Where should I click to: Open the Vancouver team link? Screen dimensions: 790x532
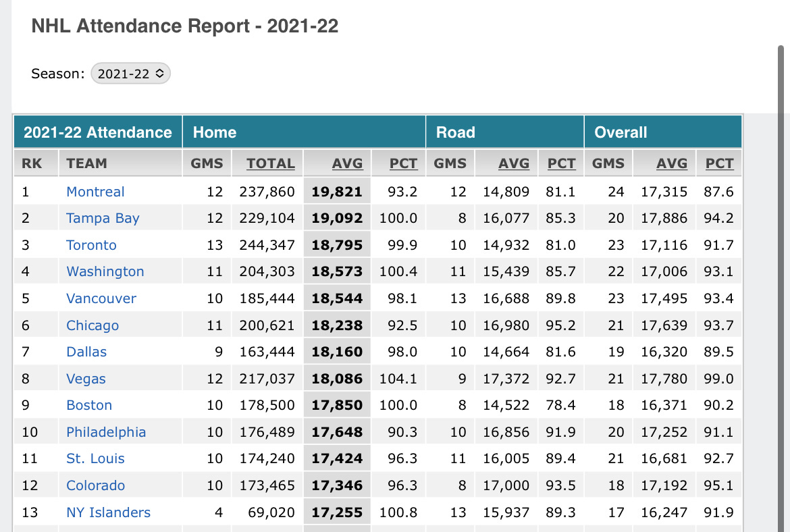[101, 298]
